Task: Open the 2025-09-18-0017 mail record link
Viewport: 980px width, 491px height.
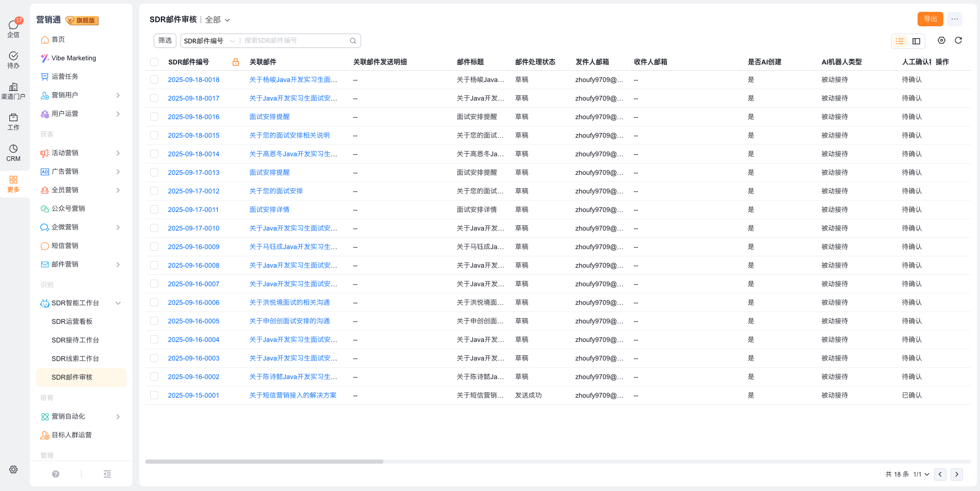Action: point(193,99)
